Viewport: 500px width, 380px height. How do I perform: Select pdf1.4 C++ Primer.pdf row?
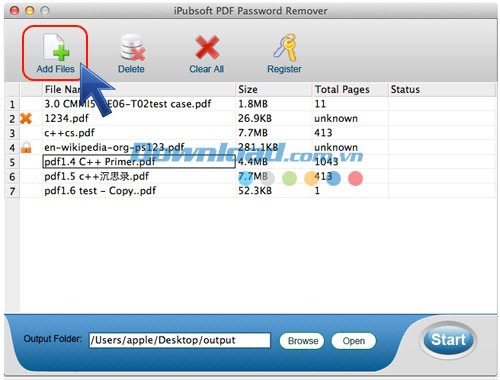click(x=250, y=162)
